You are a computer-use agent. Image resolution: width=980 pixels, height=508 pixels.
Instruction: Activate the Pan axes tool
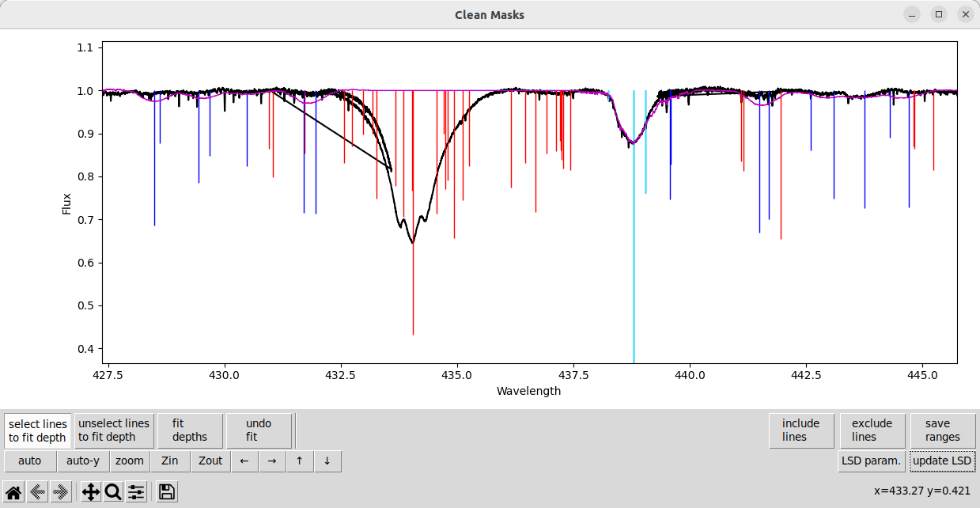91,492
